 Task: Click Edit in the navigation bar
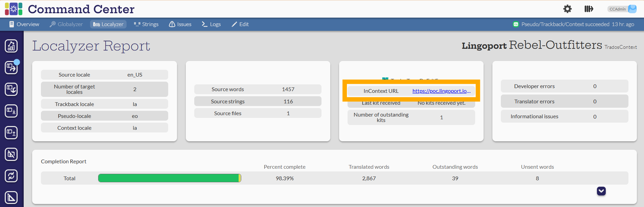(240, 24)
